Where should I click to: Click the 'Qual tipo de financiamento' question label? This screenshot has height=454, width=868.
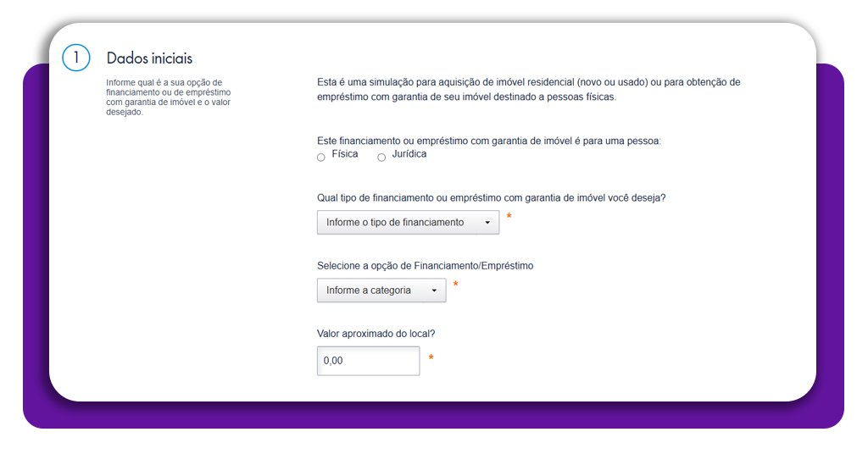tap(491, 197)
